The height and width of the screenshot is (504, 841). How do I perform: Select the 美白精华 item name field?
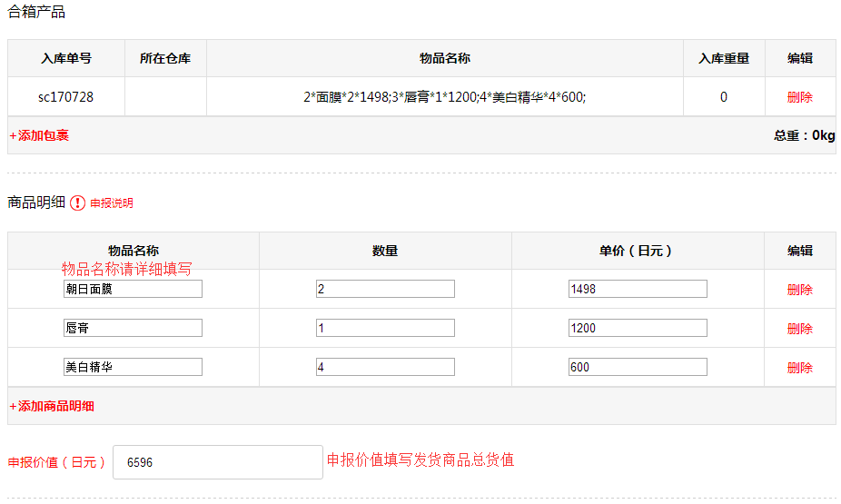click(x=133, y=367)
